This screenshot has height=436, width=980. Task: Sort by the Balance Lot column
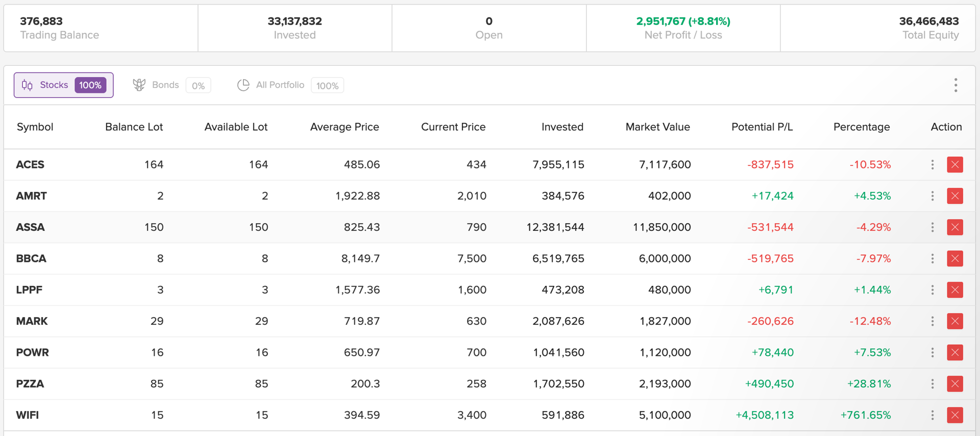tap(134, 127)
